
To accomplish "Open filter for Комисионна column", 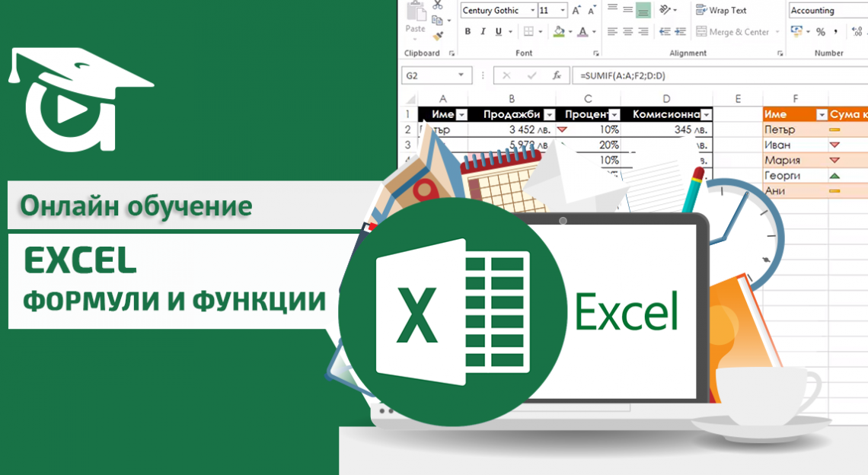I will (x=706, y=115).
